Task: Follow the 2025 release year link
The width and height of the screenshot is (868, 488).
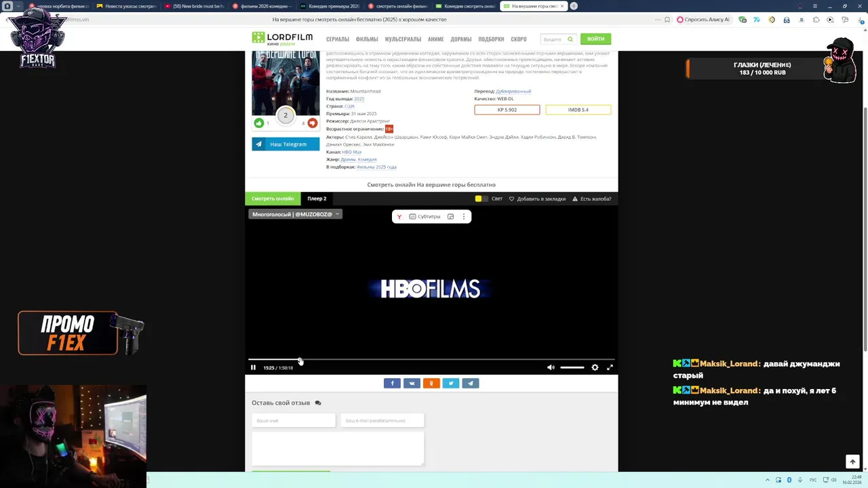Action: tap(359, 99)
